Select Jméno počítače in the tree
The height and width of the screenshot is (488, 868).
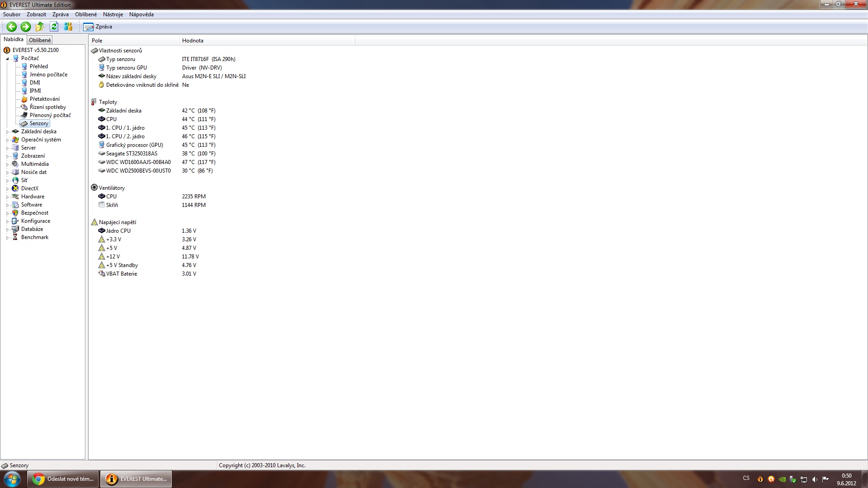(48, 75)
